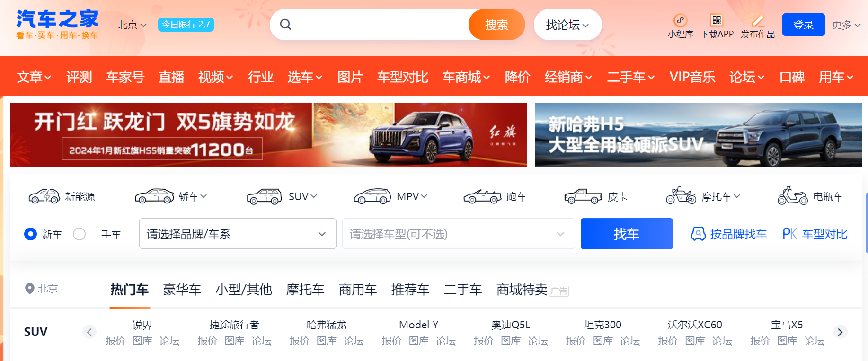Click the blue 找车 button

(x=627, y=233)
